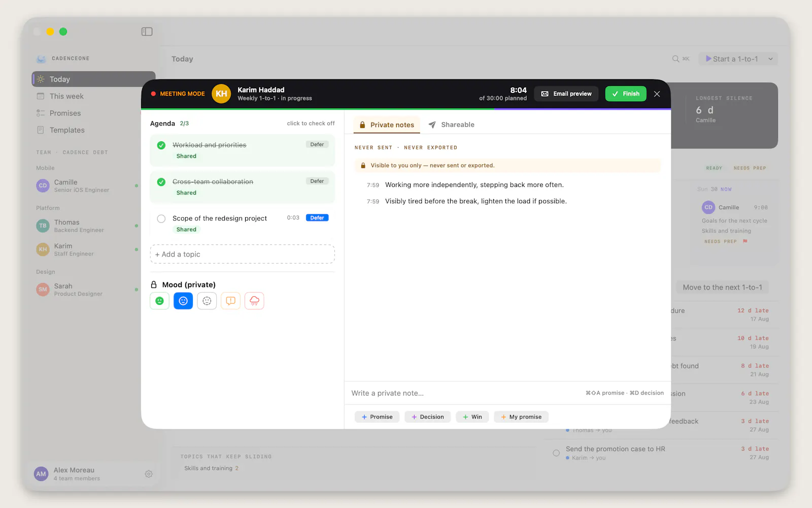
Task: Select the orange alert mood icon
Action: (230, 301)
